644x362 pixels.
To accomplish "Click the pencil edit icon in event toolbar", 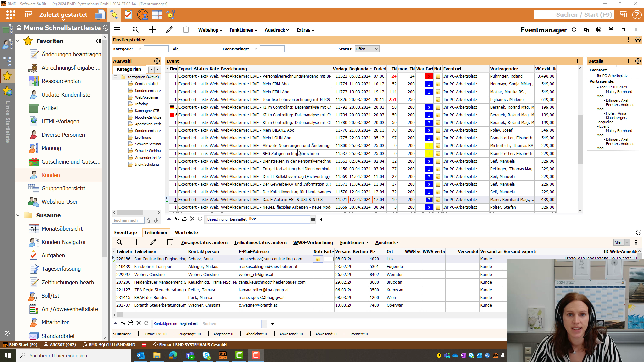I will click(x=169, y=30).
